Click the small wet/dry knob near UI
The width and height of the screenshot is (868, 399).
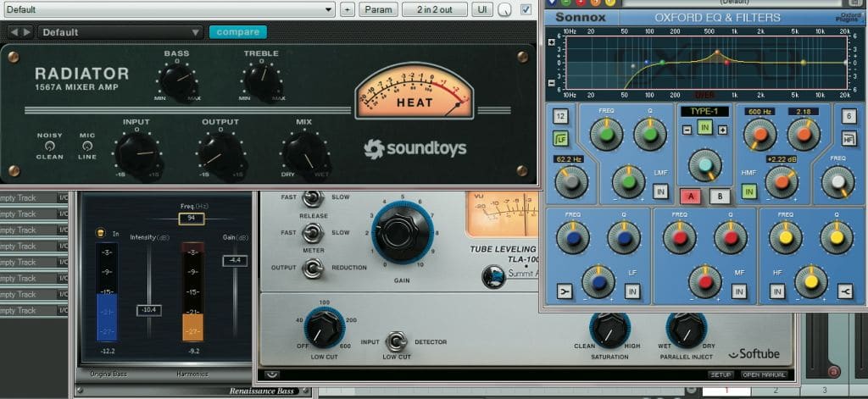pyautogui.click(x=505, y=10)
